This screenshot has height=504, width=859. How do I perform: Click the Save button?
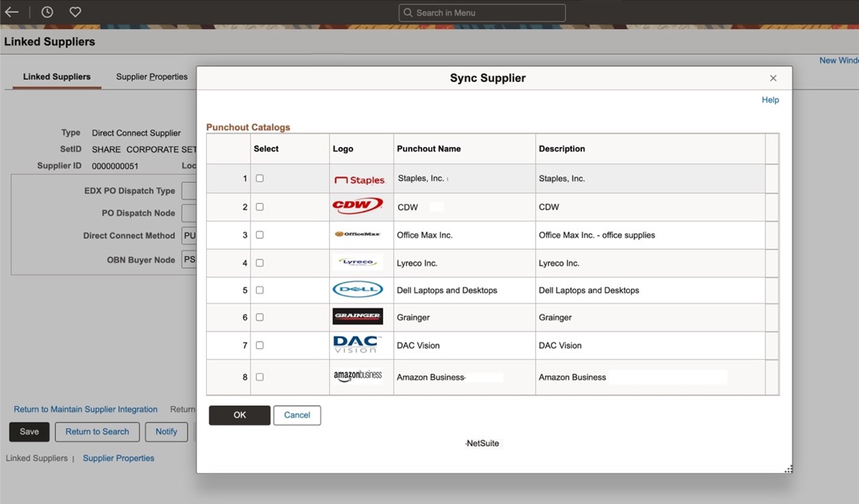click(x=29, y=432)
